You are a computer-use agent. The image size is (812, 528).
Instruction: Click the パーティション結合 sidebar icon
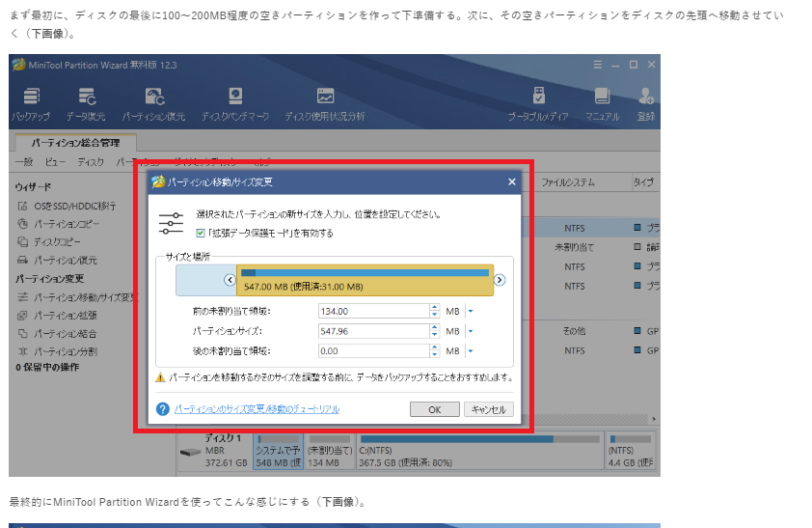[22, 334]
